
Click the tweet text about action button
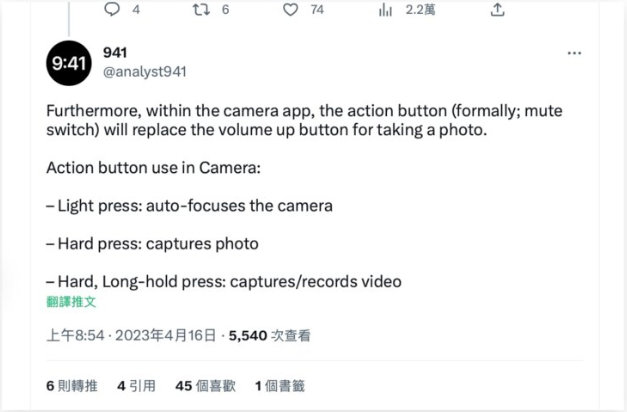tap(304, 196)
